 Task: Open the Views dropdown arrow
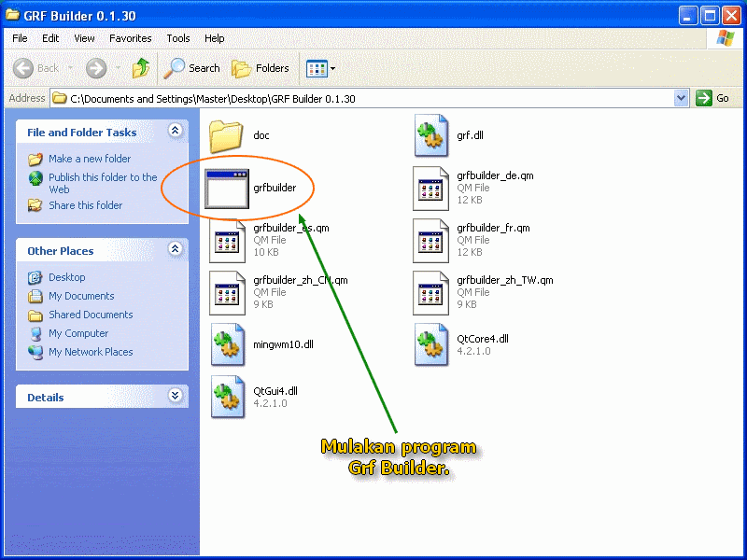pyautogui.click(x=332, y=68)
